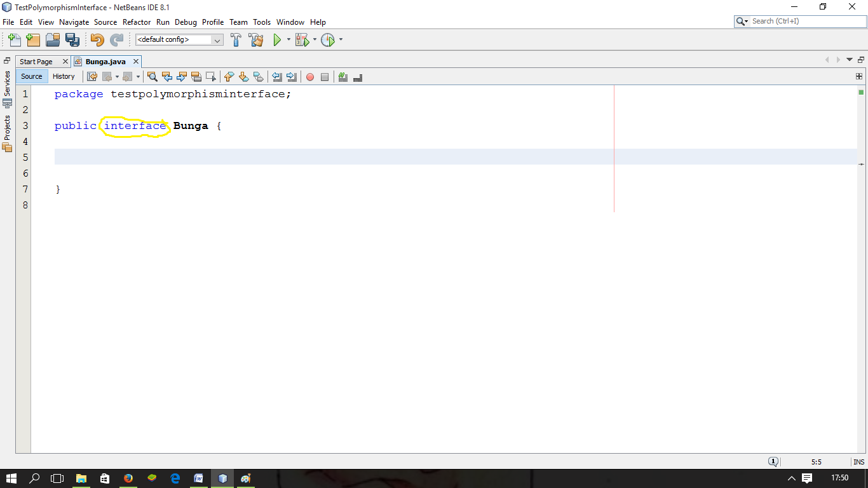Viewport: 868px width, 488px height.
Task: Expand the Debug Project dropdown arrow
Action: [314, 39]
